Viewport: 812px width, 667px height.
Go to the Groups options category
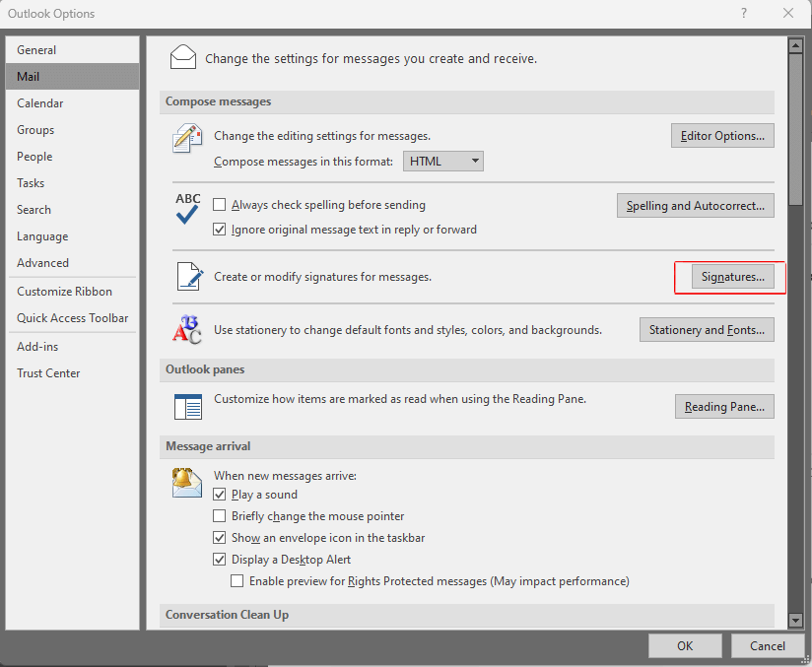point(73,129)
